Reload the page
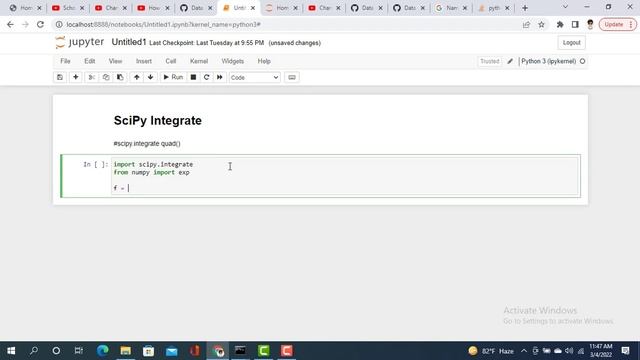This screenshot has height=360, width=640. [40, 24]
